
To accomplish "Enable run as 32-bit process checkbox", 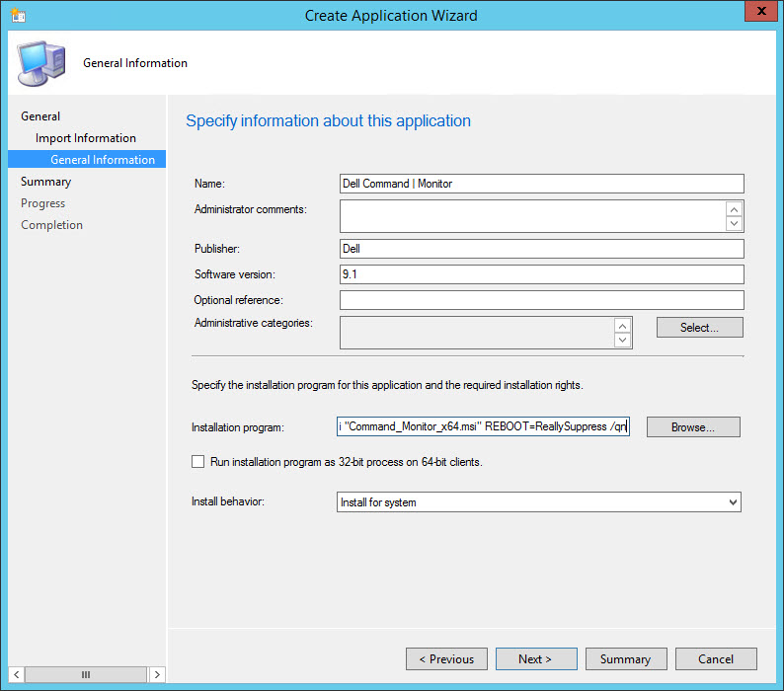I will pyautogui.click(x=198, y=461).
